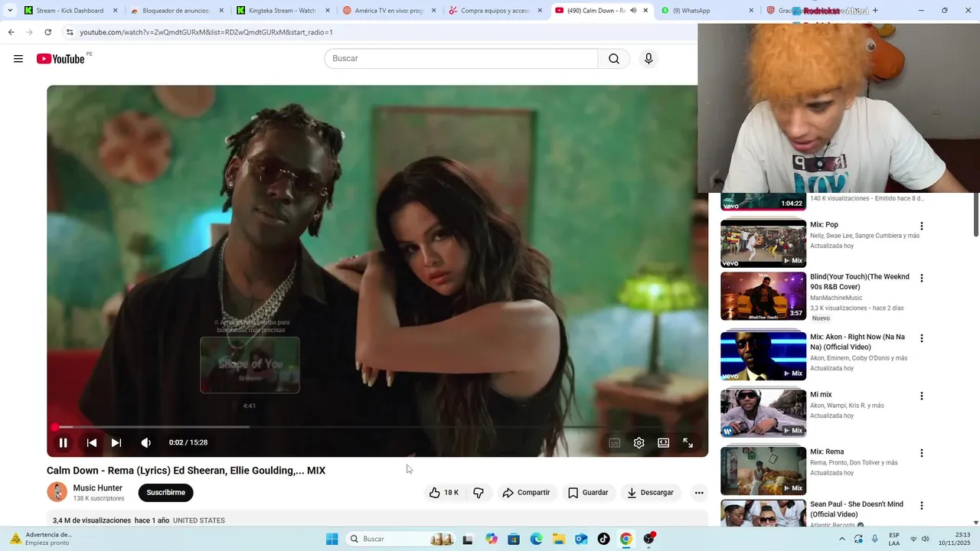Download the video with Descargar

coord(650,493)
